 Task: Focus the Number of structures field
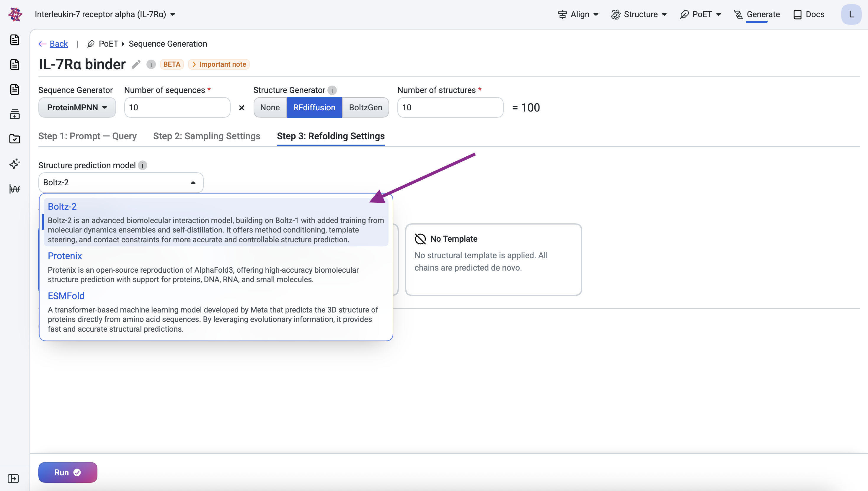click(450, 108)
